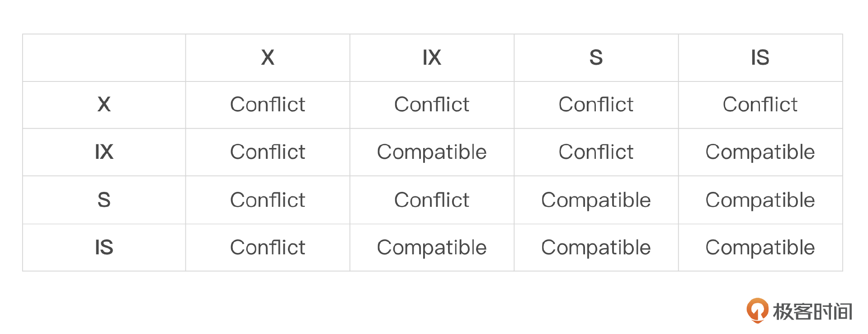The height and width of the screenshot is (334, 868).
Task: Click the orange Geek Time logo icon
Action: click(x=757, y=310)
